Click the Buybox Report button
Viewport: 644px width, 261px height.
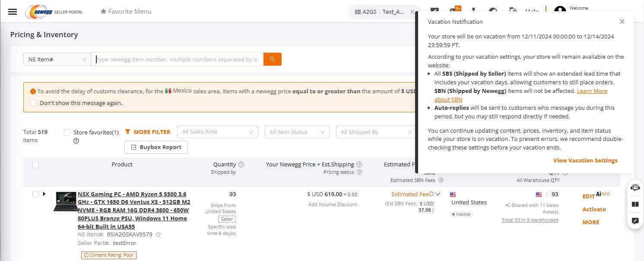[156, 147]
